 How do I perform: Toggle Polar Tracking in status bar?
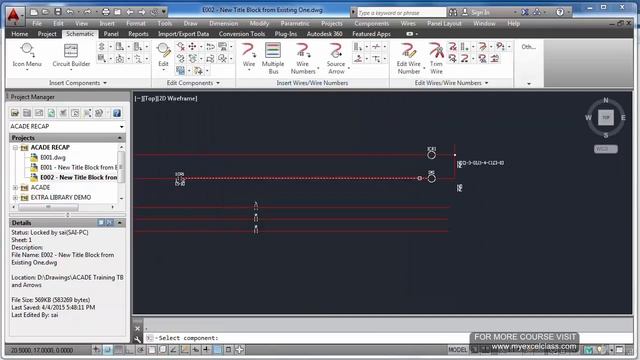click(140, 350)
